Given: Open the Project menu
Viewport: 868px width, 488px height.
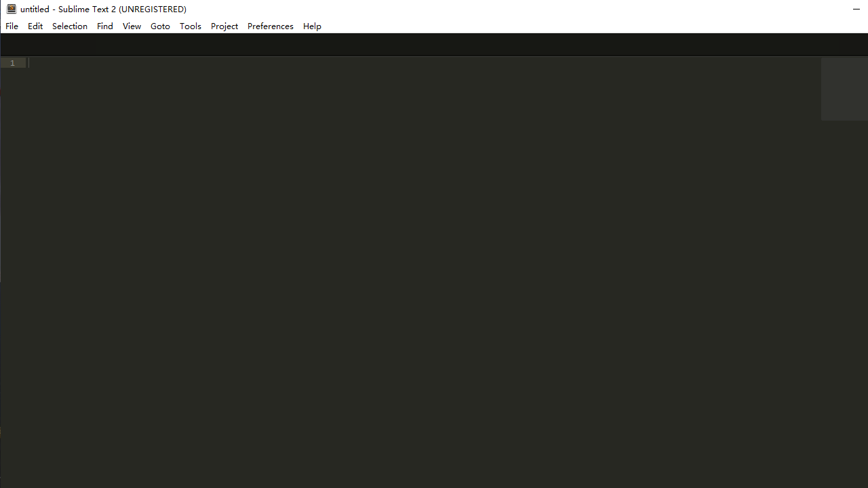Looking at the screenshot, I should [x=224, y=26].
